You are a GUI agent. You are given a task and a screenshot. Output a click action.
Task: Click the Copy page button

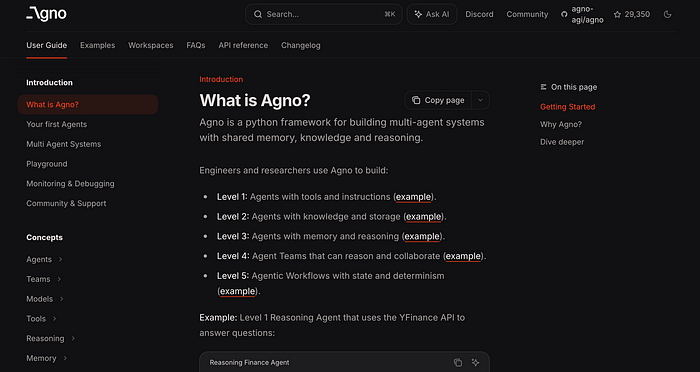coord(438,100)
